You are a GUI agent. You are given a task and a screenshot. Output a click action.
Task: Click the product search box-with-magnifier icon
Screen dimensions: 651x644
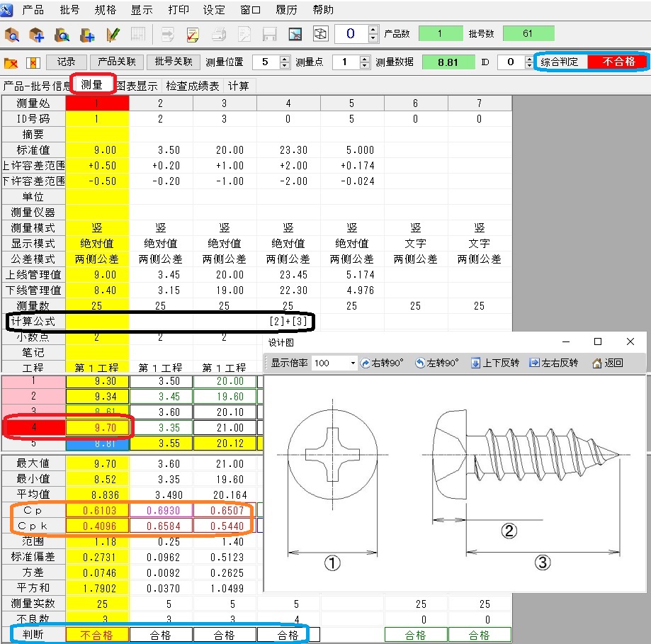[x=13, y=35]
